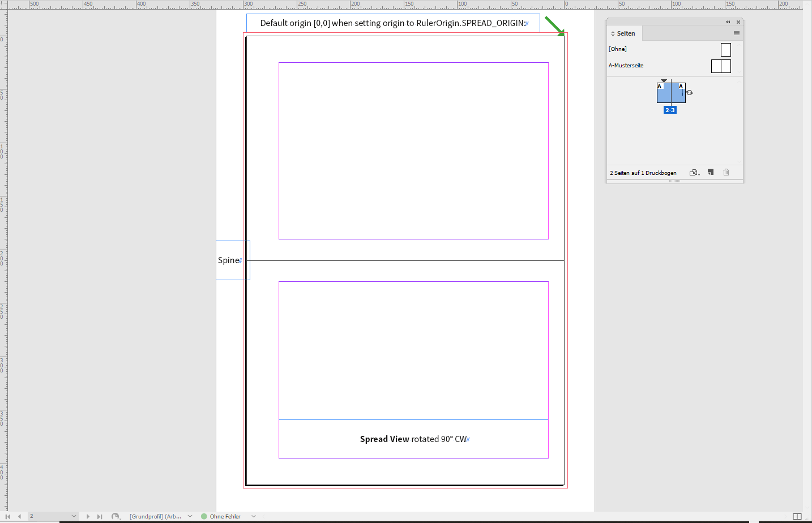Create a new page in Seiten panel
Screen dimensions: 812x523
(x=711, y=172)
